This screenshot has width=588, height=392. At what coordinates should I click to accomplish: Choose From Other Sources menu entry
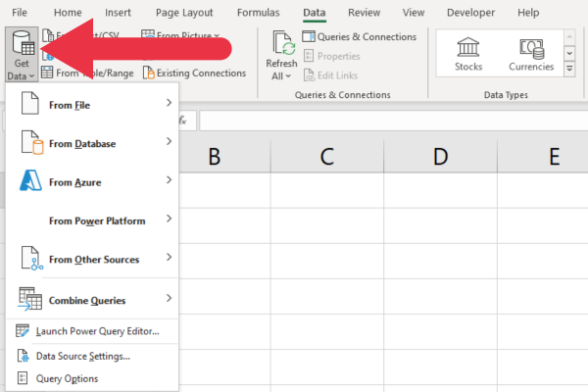tap(92, 258)
